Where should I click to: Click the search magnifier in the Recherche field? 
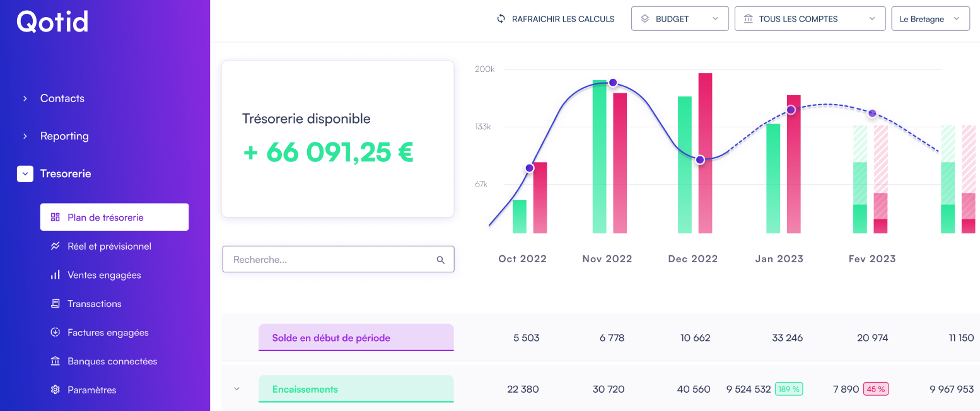coord(440,259)
